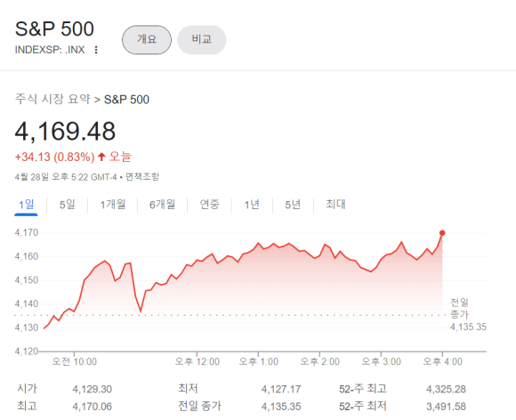Click the 면책조항 disclaimer link

(142, 177)
